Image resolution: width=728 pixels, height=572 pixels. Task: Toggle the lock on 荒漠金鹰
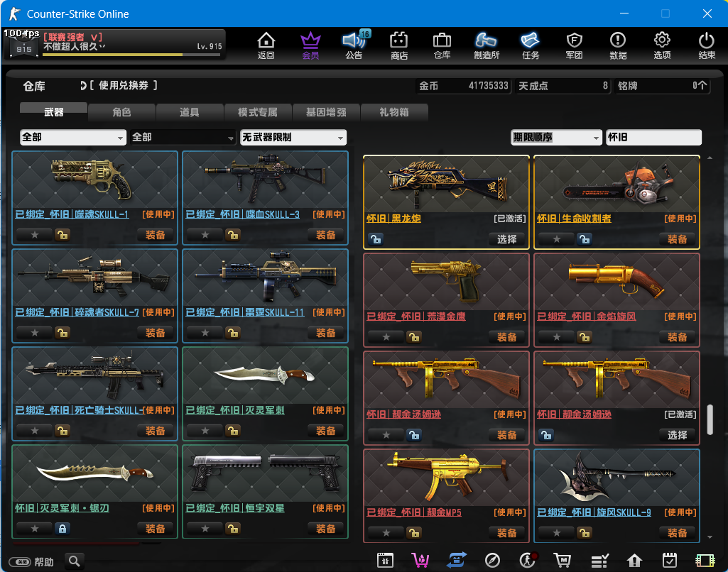[413, 337]
